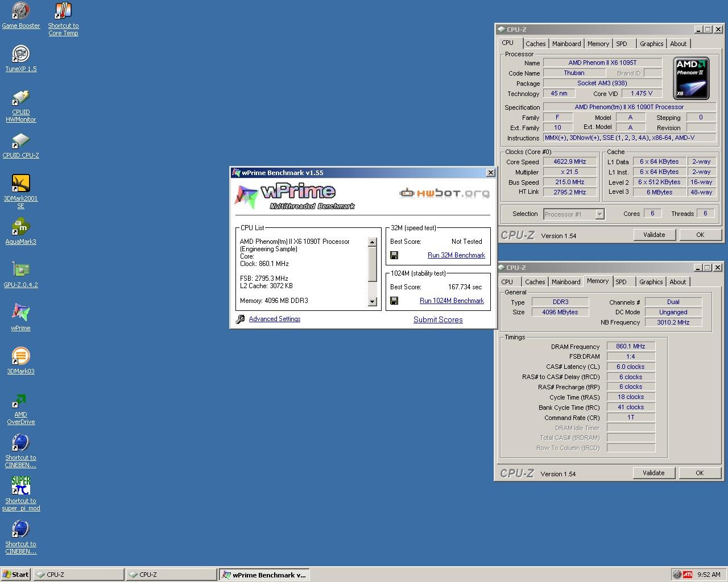
Task: Select CPUID CPU-Z desktop shortcut
Action: [21, 145]
